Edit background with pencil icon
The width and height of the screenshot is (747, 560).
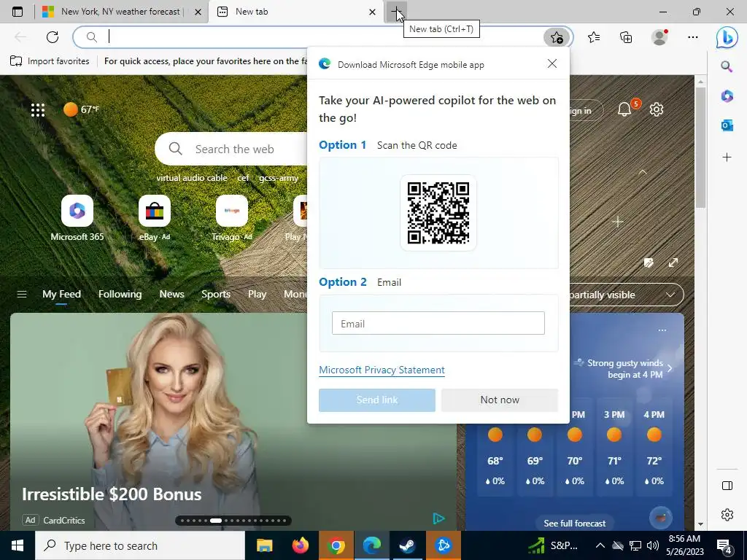pos(649,262)
